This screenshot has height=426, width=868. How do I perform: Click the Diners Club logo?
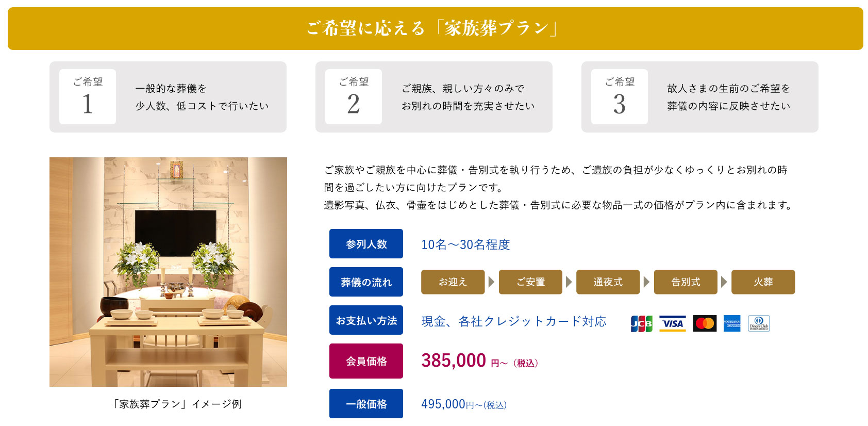coord(759,323)
